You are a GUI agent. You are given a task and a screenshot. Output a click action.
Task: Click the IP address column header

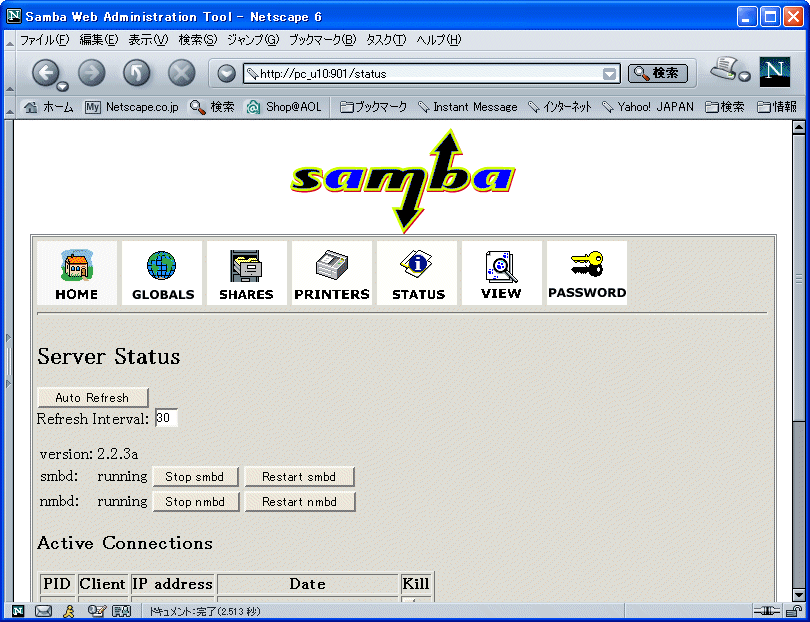(173, 584)
